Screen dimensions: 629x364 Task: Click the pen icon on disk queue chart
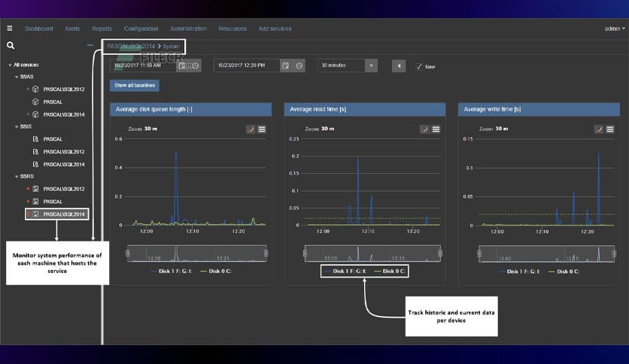(251, 129)
